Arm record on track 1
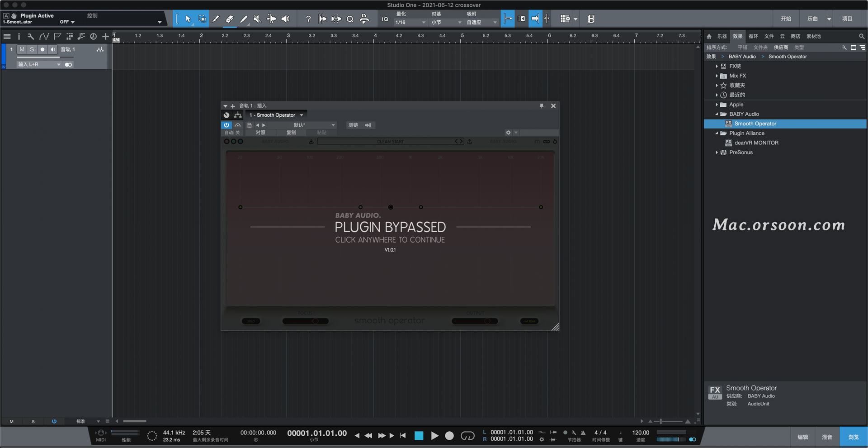This screenshot has height=448, width=868. tap(42, 49)
